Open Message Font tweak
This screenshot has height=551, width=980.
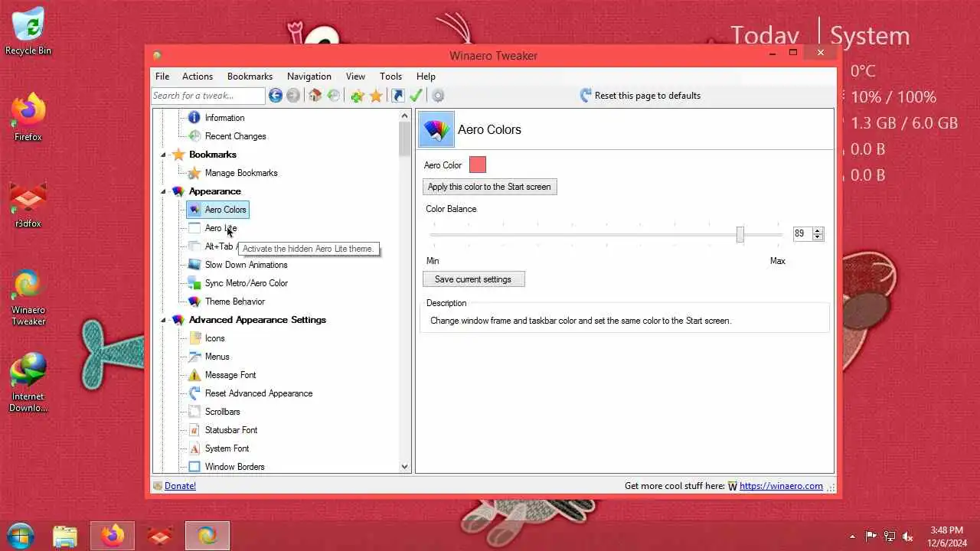[230, 375]
